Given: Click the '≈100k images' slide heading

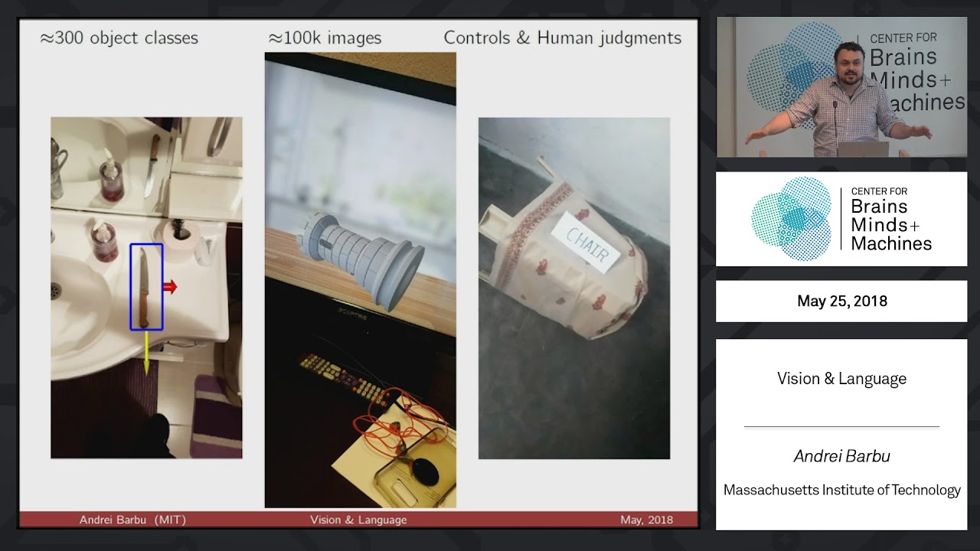Looking at the screenshot, I should point(325,37).
